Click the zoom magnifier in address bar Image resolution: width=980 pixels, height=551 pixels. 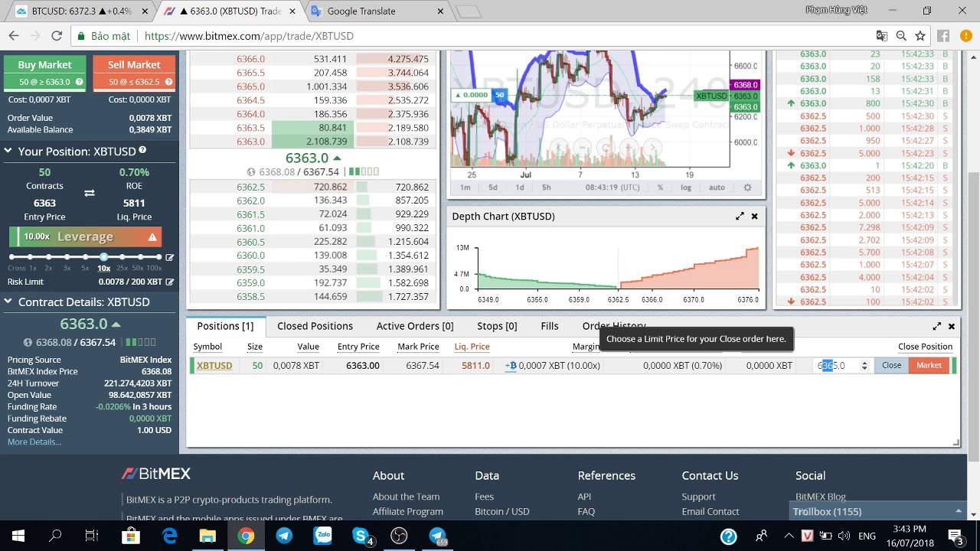pyautogui.click(x=901, y=36)
